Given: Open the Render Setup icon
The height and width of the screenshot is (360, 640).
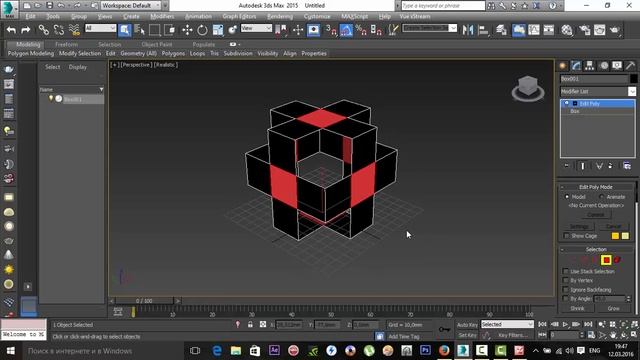Looking at the screenshot, I should (584, 30).
